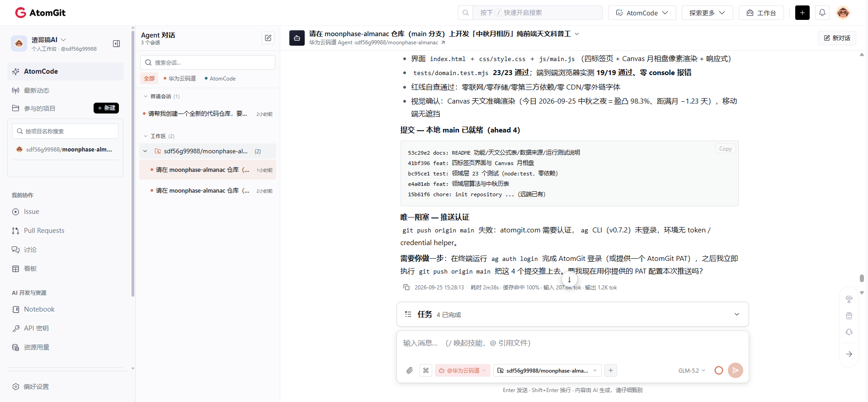Open the repository selector dropdown

click(x=547, y=370)
